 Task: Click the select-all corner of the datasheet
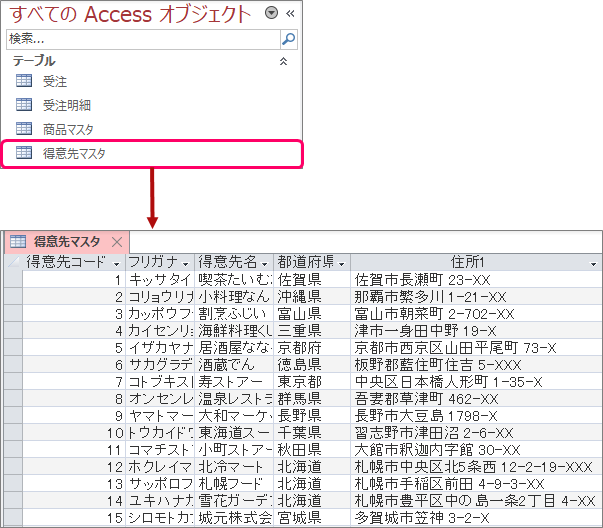(12, 262)
